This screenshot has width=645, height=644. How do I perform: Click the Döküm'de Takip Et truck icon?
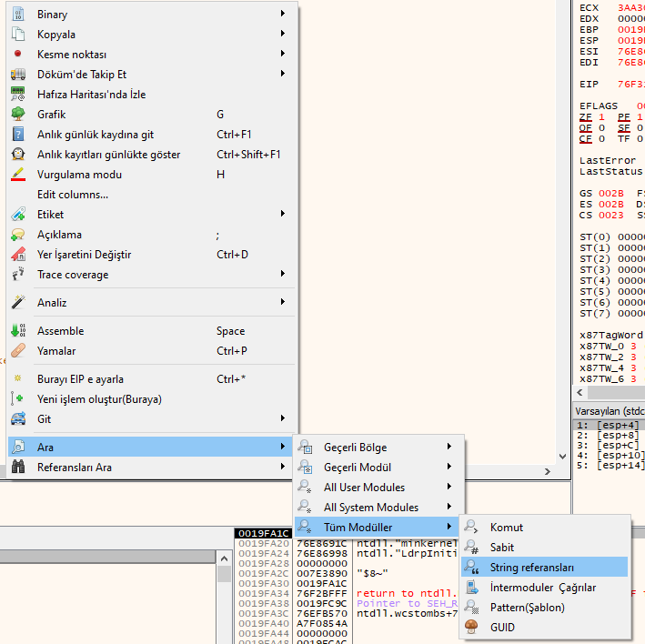[x=18, y=74]
